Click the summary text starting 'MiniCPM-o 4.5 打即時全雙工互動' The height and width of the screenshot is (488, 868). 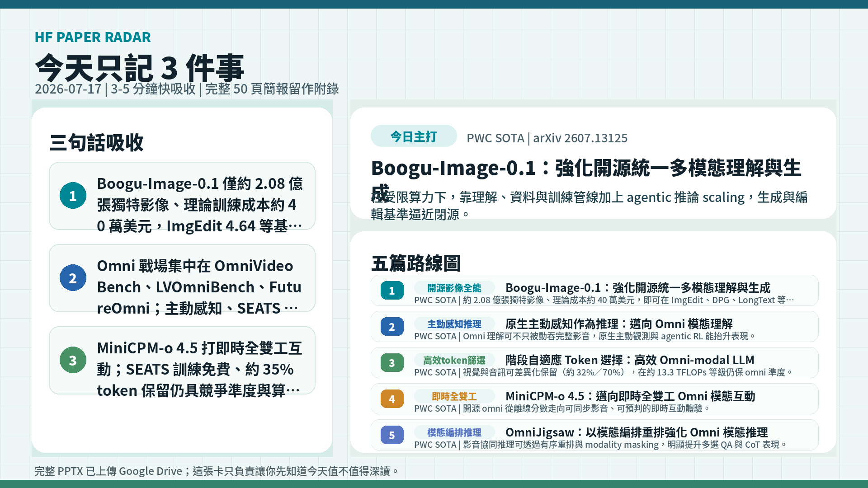199,369
